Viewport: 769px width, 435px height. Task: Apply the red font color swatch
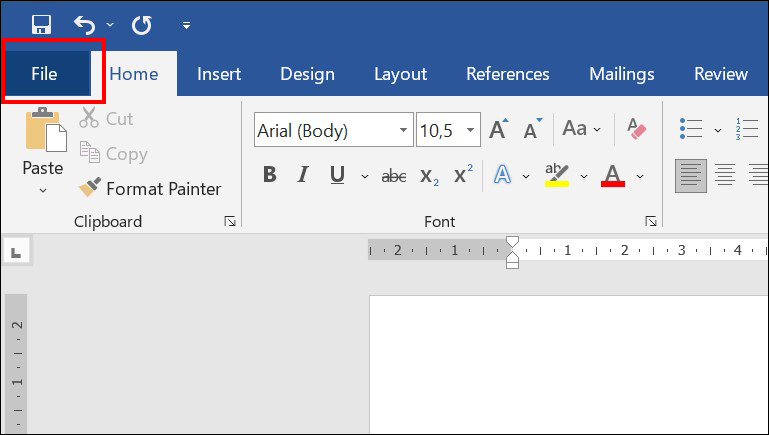pyautogui.click(x=613, y=176)
